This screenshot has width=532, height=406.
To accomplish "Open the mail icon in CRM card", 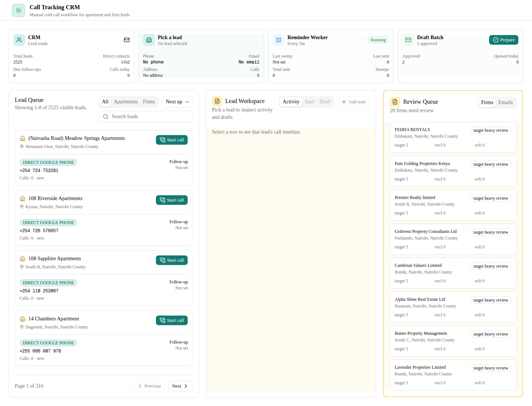I will pyautogui.click(x=127, y=40).
